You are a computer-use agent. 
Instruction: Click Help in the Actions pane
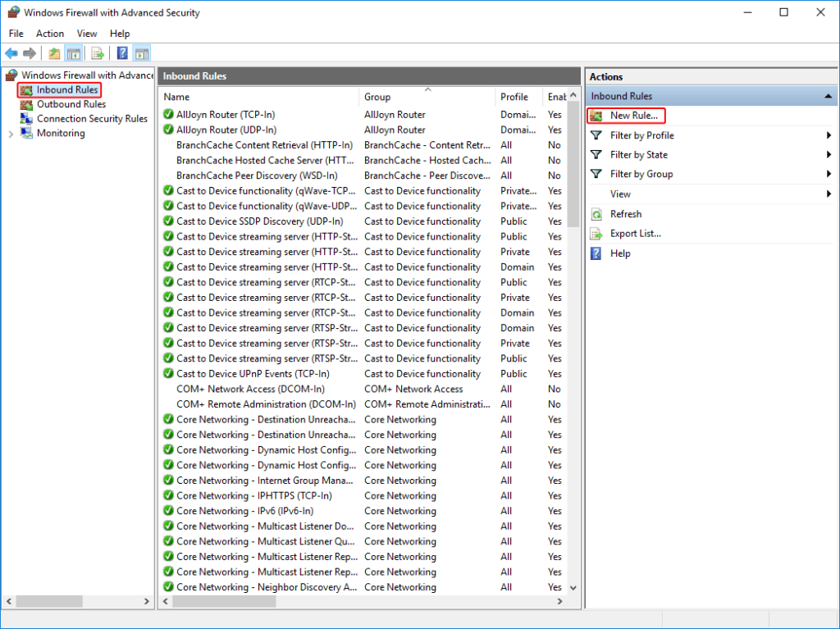pos(620,253)
